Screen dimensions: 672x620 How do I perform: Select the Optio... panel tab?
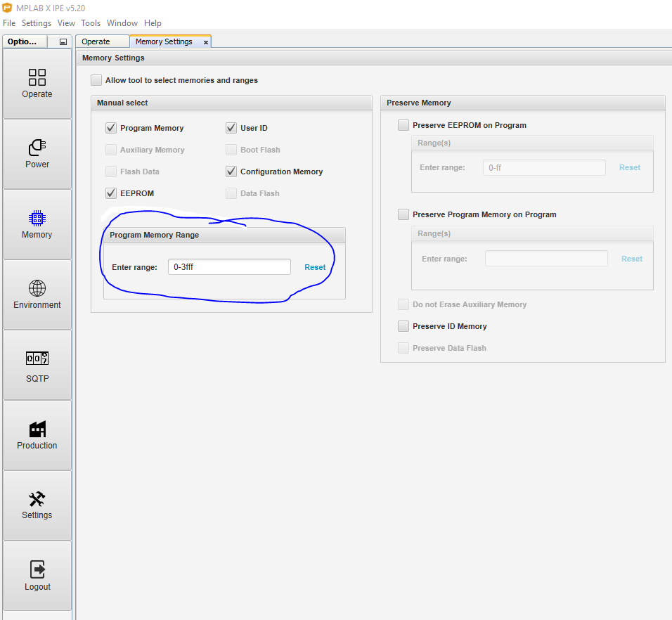(25, 41)
